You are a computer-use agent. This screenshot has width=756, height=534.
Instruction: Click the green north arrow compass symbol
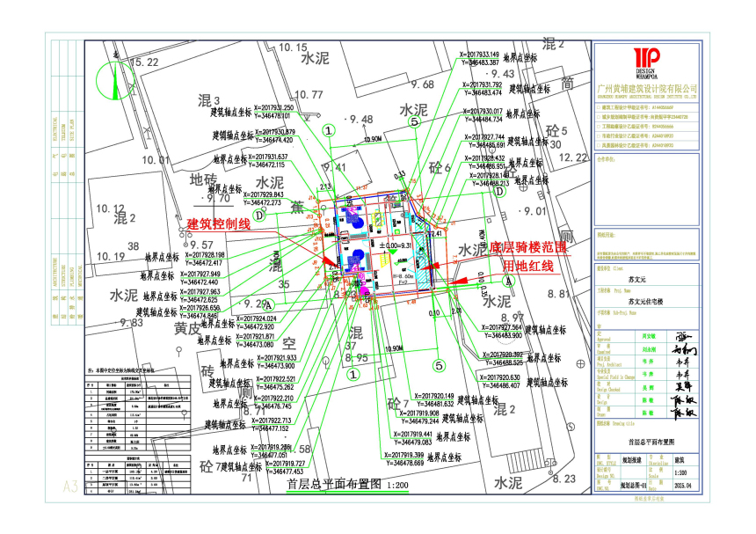point(115,79)
